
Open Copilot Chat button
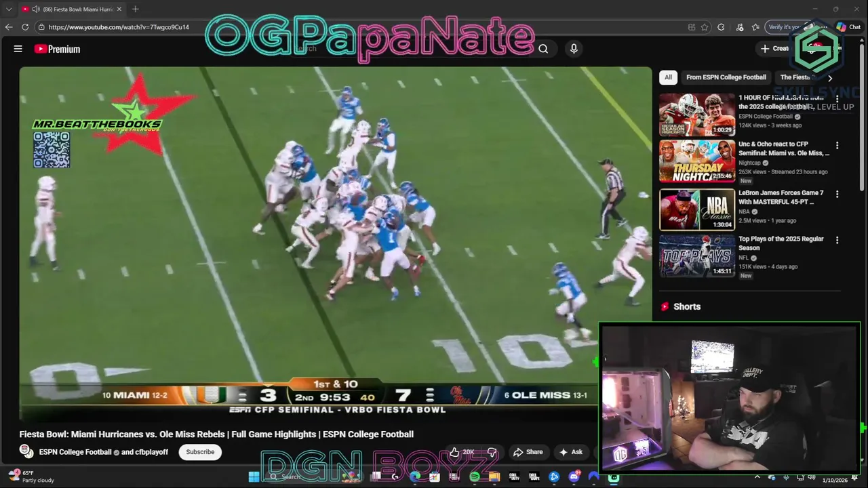848,27
